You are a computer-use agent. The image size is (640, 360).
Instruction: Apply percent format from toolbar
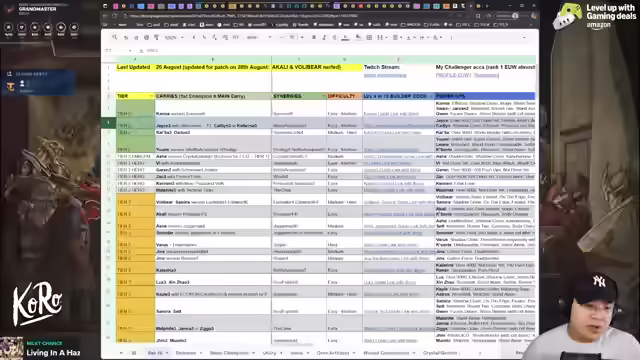point(204,38)
